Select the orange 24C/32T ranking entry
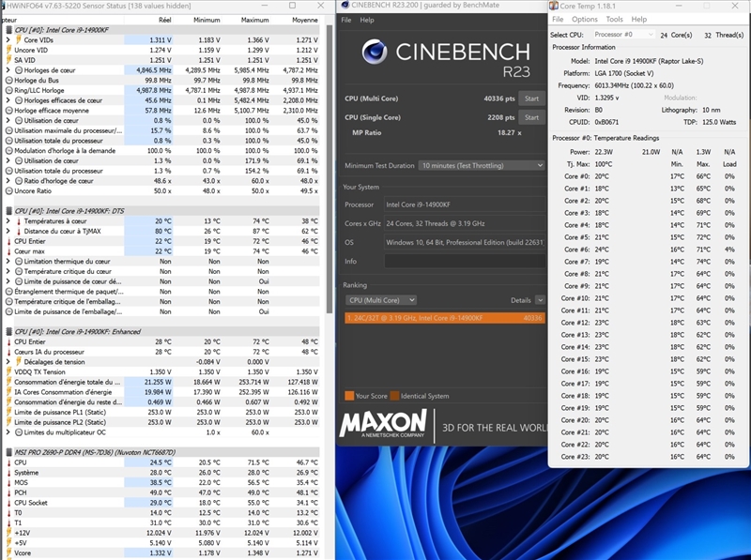Screen dimensions: 751x560 coord(445,318)
